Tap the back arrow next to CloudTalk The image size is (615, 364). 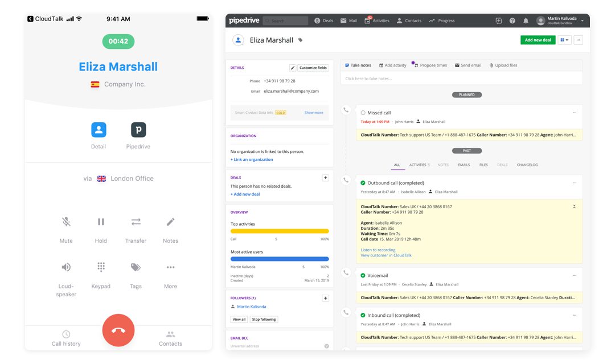tap(30, 19)
